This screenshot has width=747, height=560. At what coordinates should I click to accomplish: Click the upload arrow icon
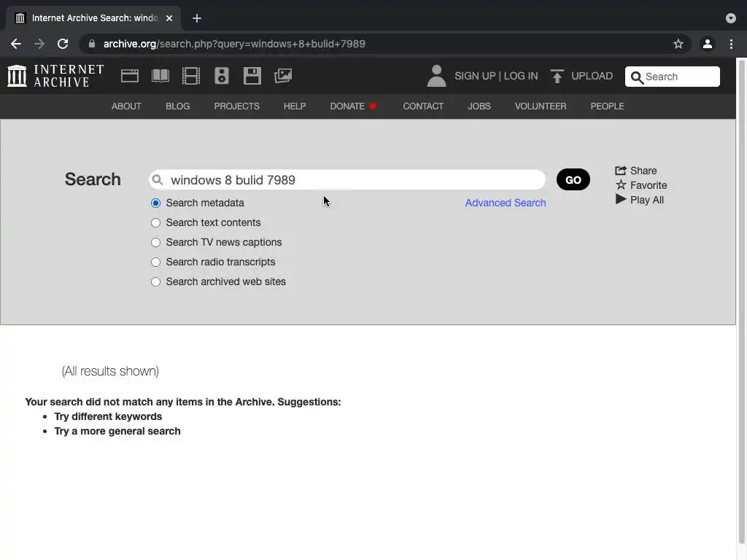click(557, 76)
